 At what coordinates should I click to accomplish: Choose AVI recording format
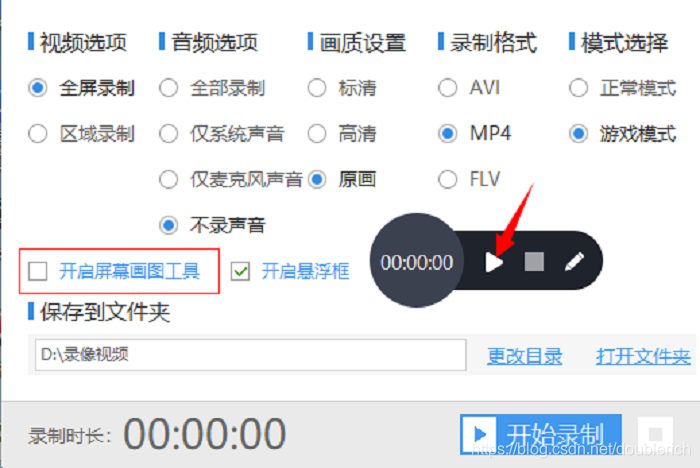[x=447, y=88]
